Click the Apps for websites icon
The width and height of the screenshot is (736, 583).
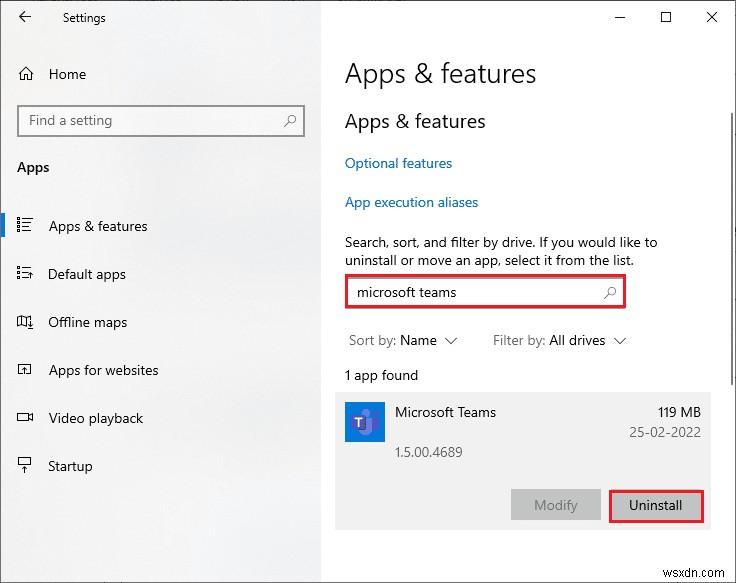[26, 370]
